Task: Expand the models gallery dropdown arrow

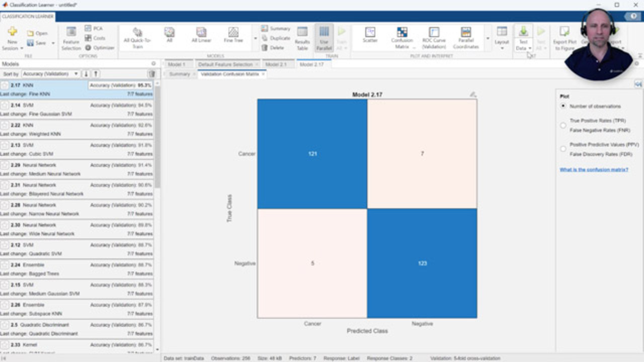Action: tap(255, 38)
